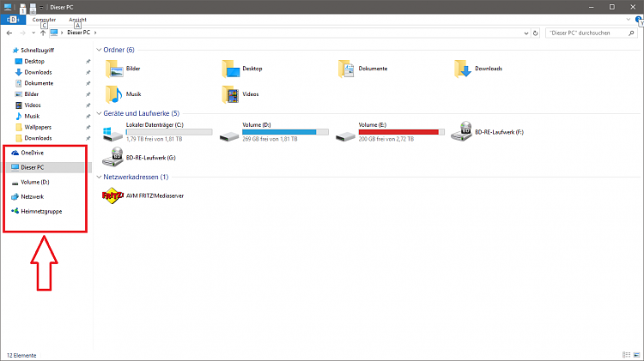Refresh the Dieser PC view
The width and height of the screenshot is (644, 361).
click(535, 33)
